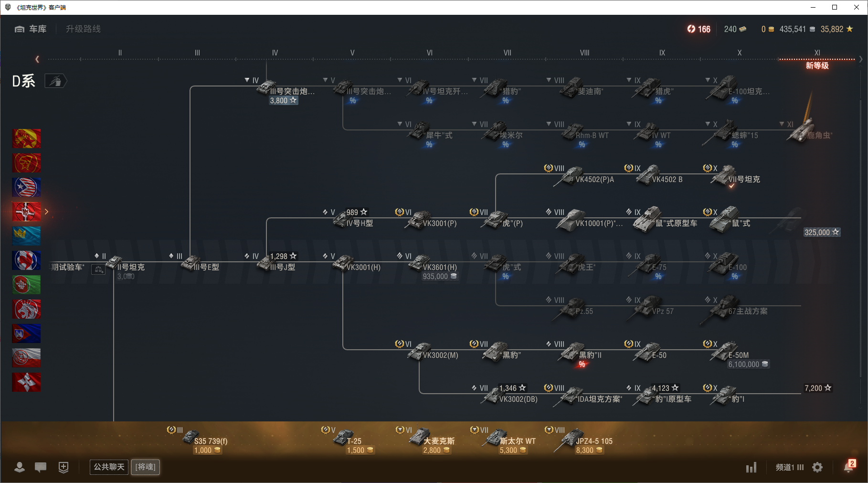868x483 pixels.
Task: Click the VK3001(H) tank node
Action: point(356,263)
